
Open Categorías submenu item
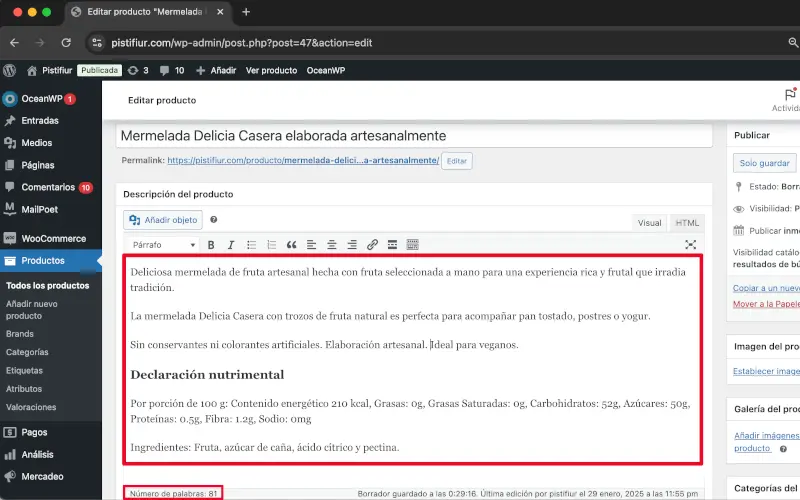pos(27,352)
